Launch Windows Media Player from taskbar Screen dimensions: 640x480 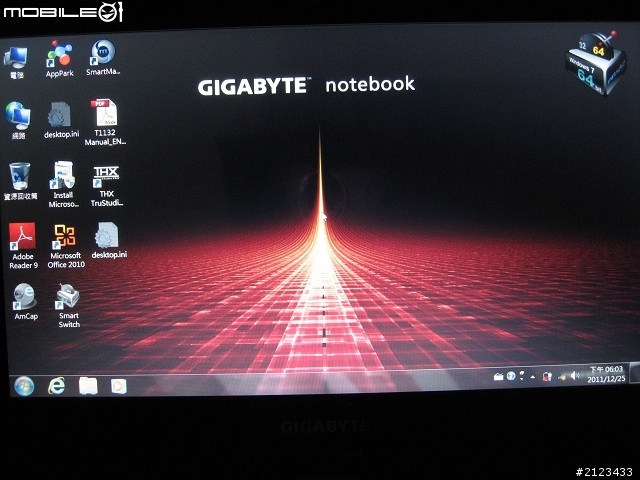click(119, 386)
